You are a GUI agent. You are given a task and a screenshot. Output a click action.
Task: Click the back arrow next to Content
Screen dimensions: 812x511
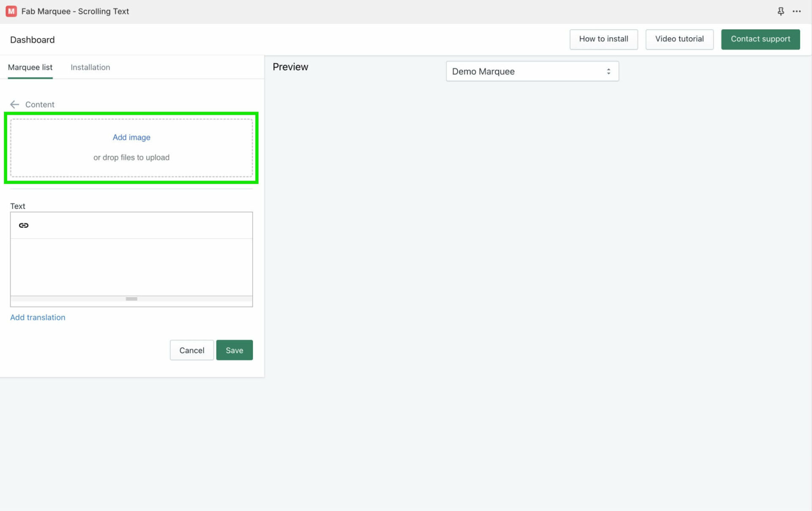click(x=15, y=104)
